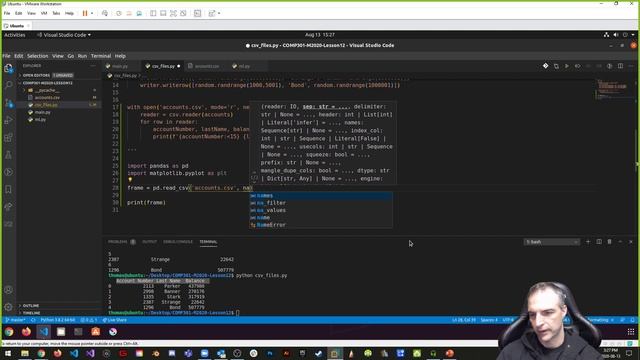This screenshot has height=360, width=640.
Task: Kill terminal with trash icon
Action: click(x=609, y=242)
